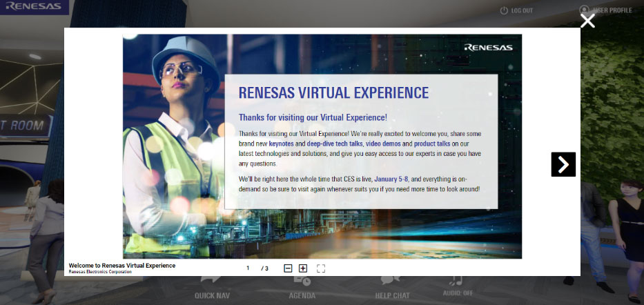Click the '/ 3' total pages text

[265, 268]
